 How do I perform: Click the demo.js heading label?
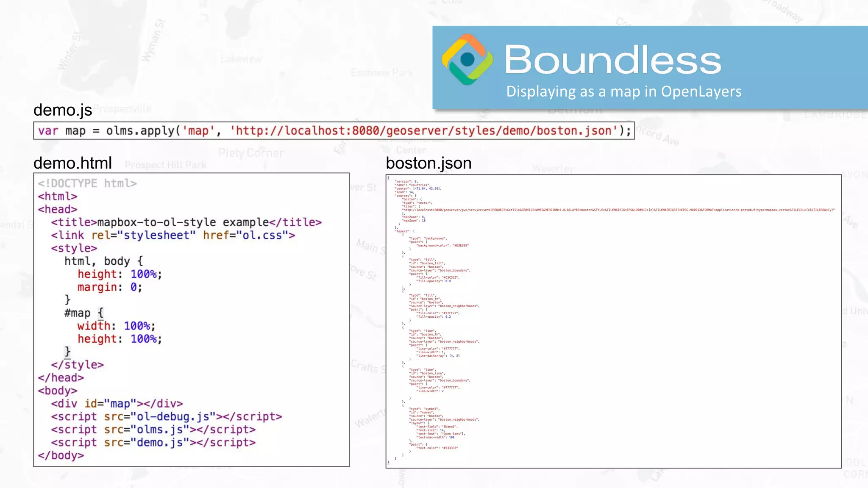[63, 110]
